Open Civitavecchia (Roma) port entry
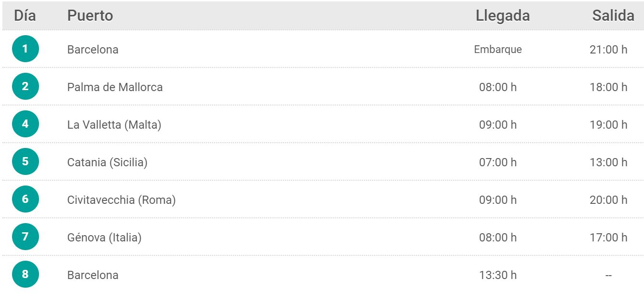Image resolution: width=644 pixels, height=306 pixels. 121,200
